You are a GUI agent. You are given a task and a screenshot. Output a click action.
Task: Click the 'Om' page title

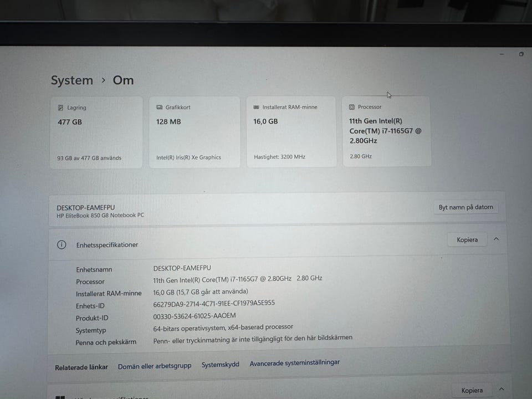[x=123, y=80]
